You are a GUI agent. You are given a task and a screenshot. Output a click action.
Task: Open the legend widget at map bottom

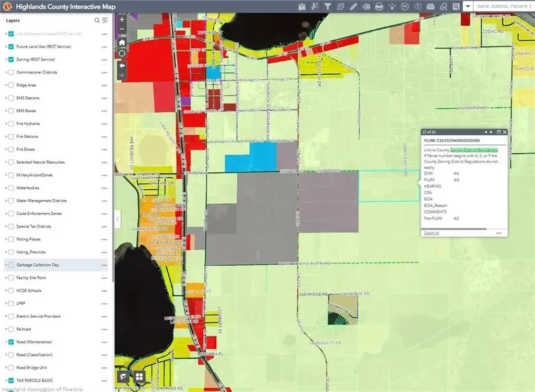(x=123, y=377)
